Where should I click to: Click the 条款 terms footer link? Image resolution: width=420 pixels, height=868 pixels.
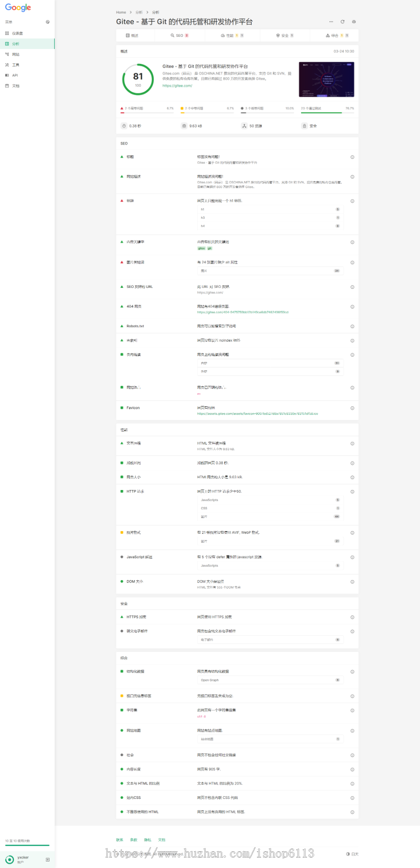133,840
